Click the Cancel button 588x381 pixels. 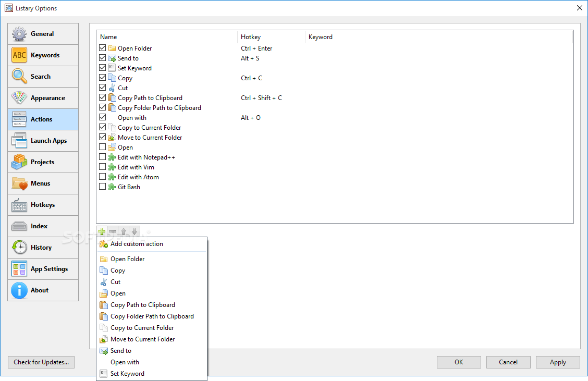pyautogui.click(x=508, y=362)
